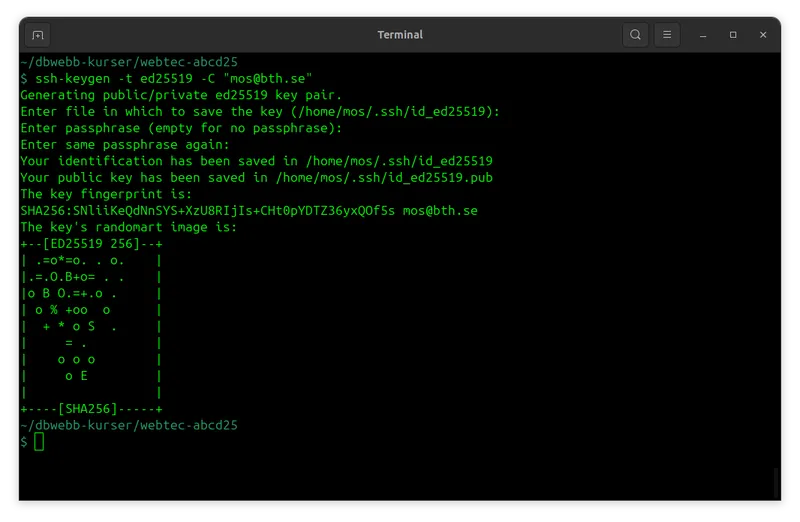Click the scrollbar on the right edge
800x522 pixels.
(776, 482)
